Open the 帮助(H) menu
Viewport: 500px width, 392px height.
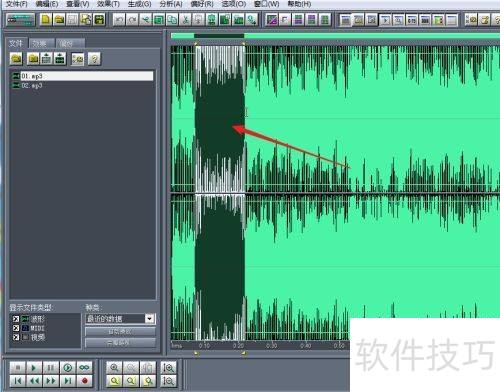click(299, 4)
